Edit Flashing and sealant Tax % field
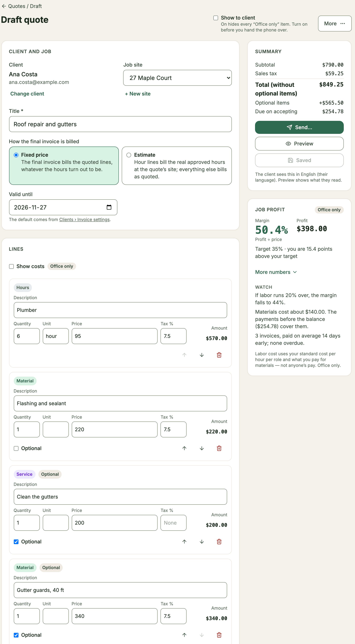The height and width of the screenshot is (644, 355). coord(173,429)
